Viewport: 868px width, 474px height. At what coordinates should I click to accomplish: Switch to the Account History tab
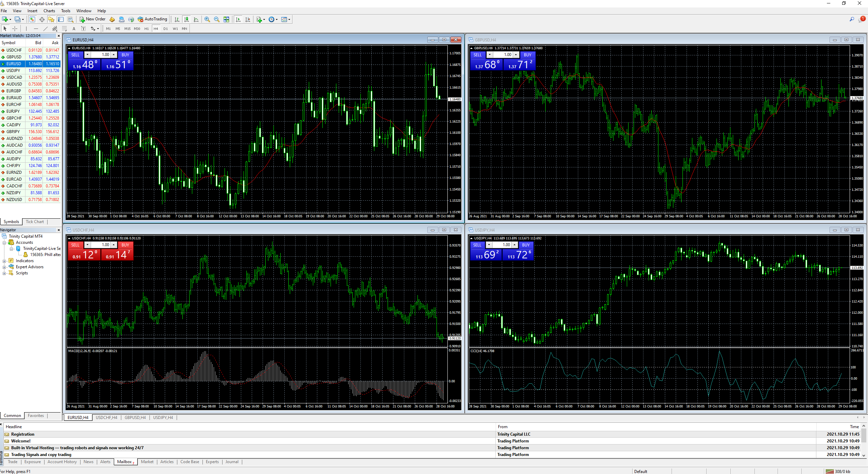pos(62,462)
